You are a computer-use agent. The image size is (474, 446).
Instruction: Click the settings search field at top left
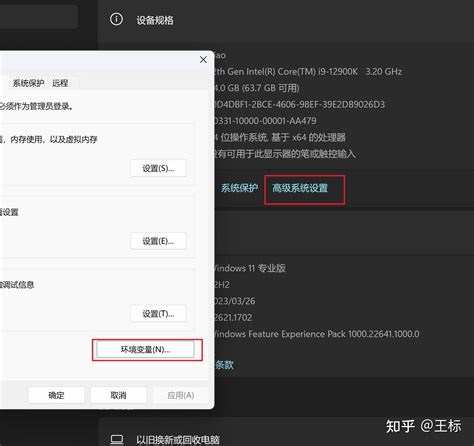point(39,17)
